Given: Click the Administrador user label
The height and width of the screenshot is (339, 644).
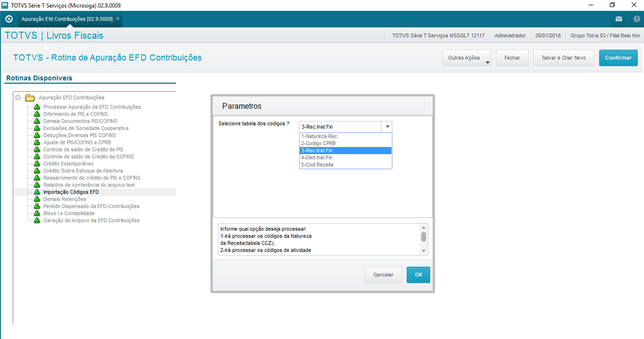Looking at the screenshot, I should [510, 36].
